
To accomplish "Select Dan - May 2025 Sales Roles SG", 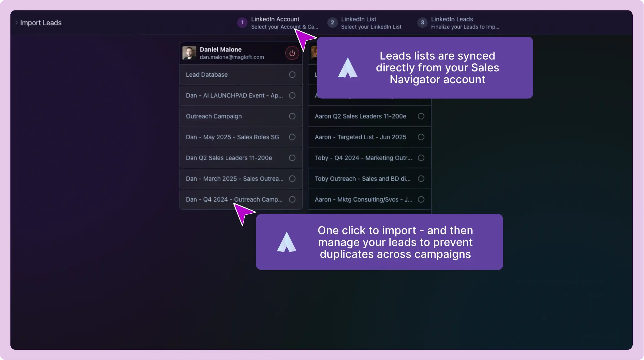I will tap(292, 137).
